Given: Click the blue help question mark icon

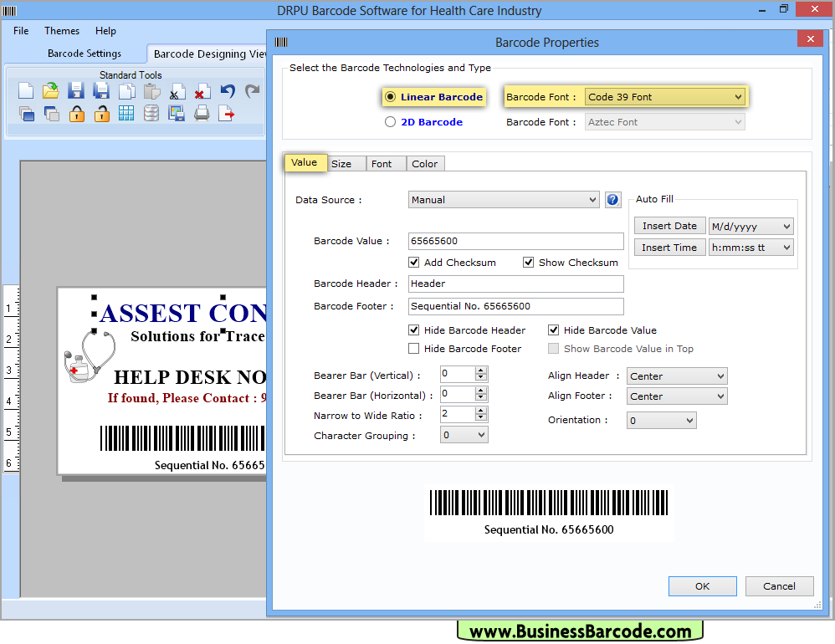Looking at the screenshot, I should tap(613, 200).
